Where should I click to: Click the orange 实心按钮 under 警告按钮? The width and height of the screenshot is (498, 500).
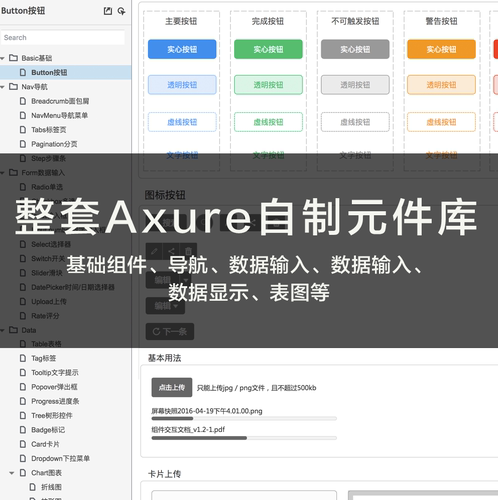pos(441,49)
